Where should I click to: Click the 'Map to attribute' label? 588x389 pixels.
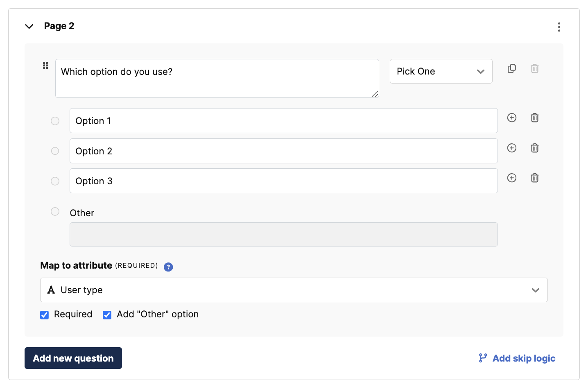(x=76, y=265)
